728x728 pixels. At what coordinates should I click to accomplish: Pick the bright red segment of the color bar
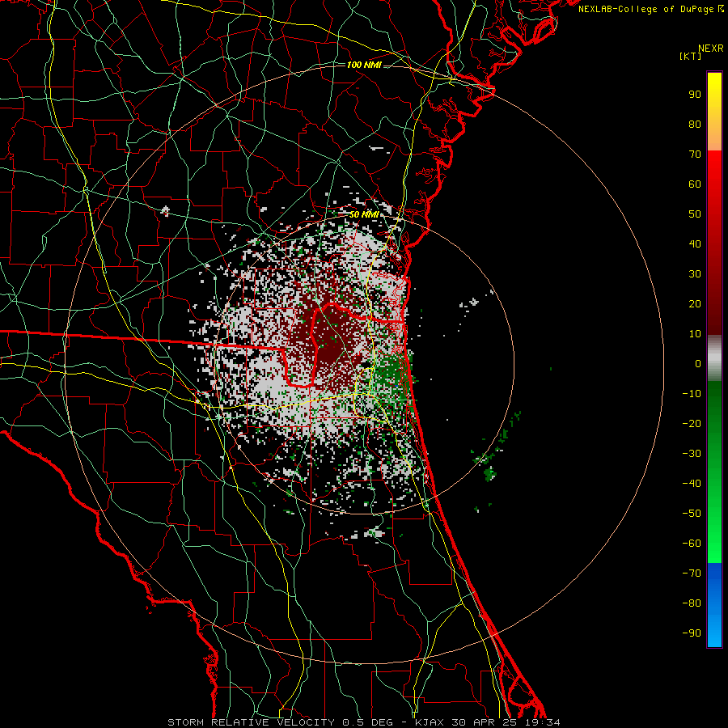point(714,176)
